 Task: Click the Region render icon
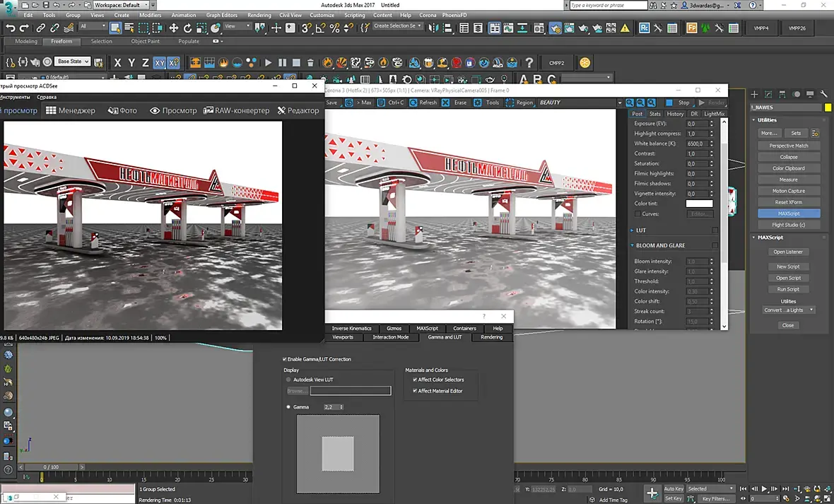point(508,102)
